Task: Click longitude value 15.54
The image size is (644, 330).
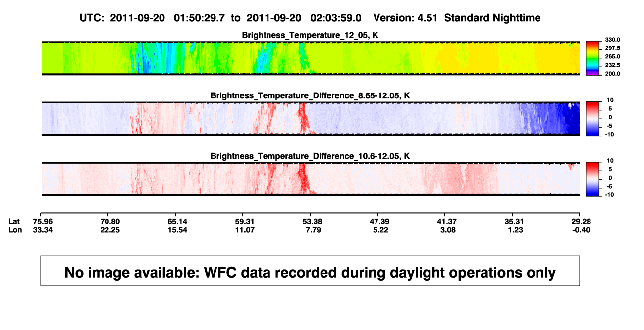Action: coord(177,230)
